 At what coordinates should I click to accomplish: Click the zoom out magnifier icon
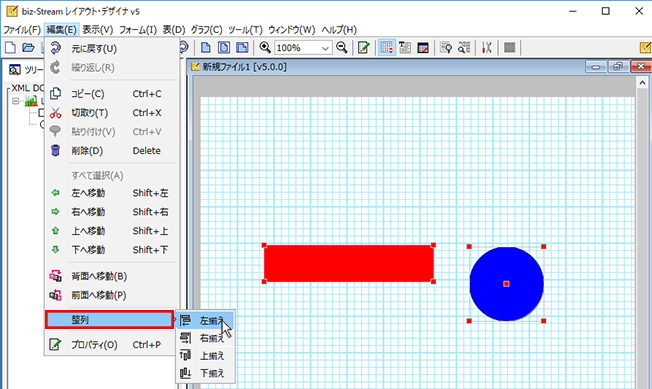[x=342, y=47]
